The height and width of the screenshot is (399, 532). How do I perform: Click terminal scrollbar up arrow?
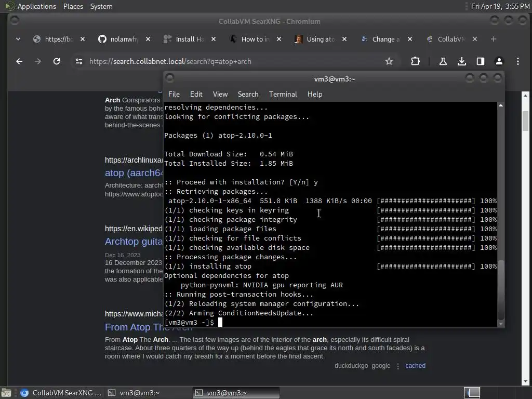(501, 105)
